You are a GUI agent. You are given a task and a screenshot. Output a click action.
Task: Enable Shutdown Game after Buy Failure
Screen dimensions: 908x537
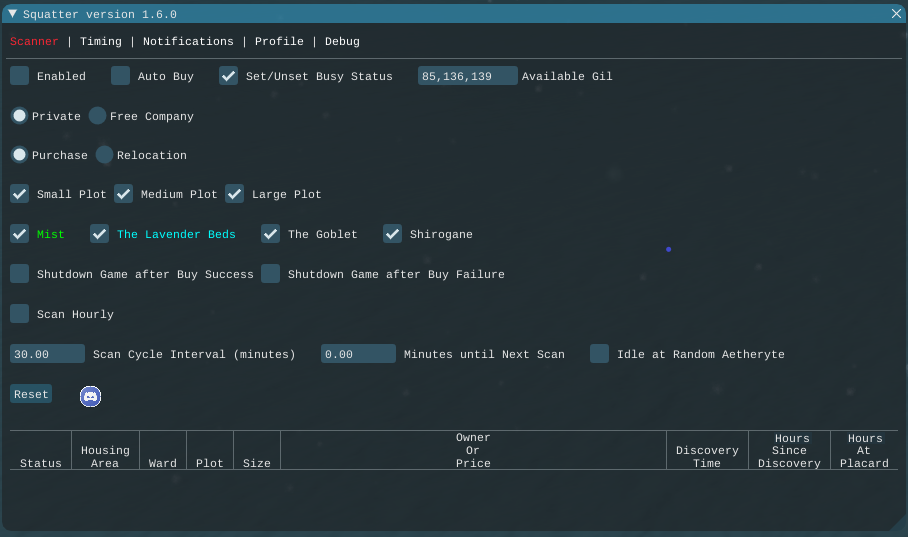coord(270,274)
